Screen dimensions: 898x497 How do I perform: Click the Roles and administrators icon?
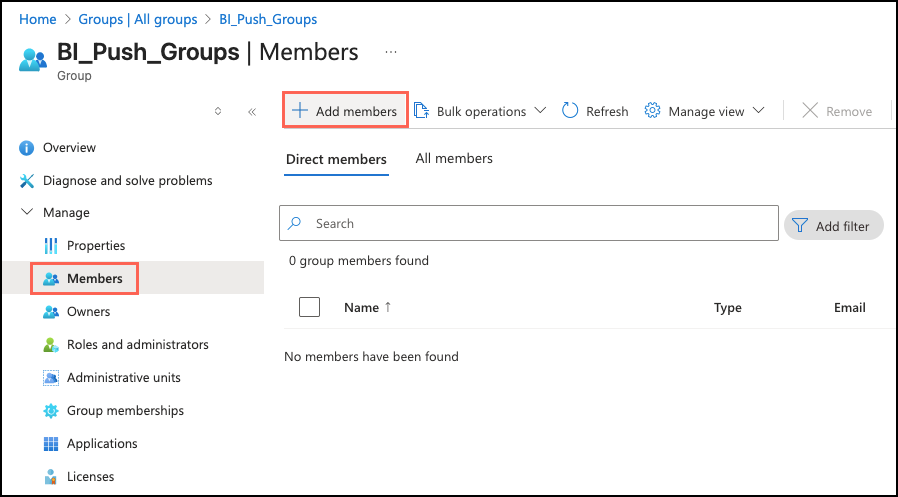[51, 345]
